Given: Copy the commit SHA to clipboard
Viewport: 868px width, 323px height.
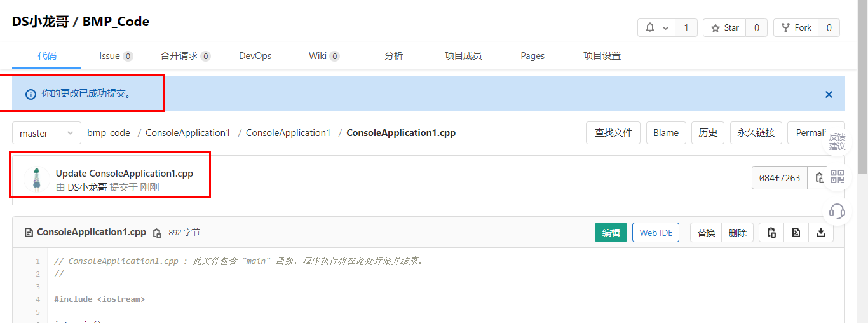Looking at the screenshot, I should (819, 178).
